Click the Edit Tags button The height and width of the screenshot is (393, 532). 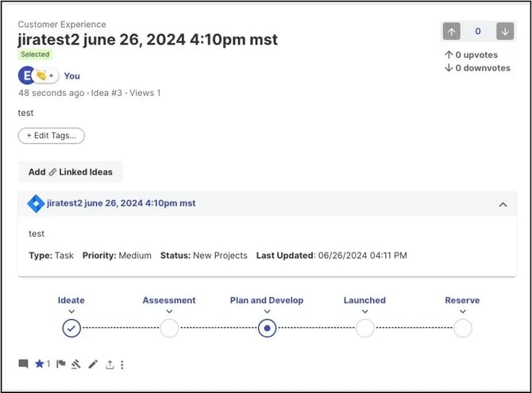pyautogui.click(x=52, y=136)
